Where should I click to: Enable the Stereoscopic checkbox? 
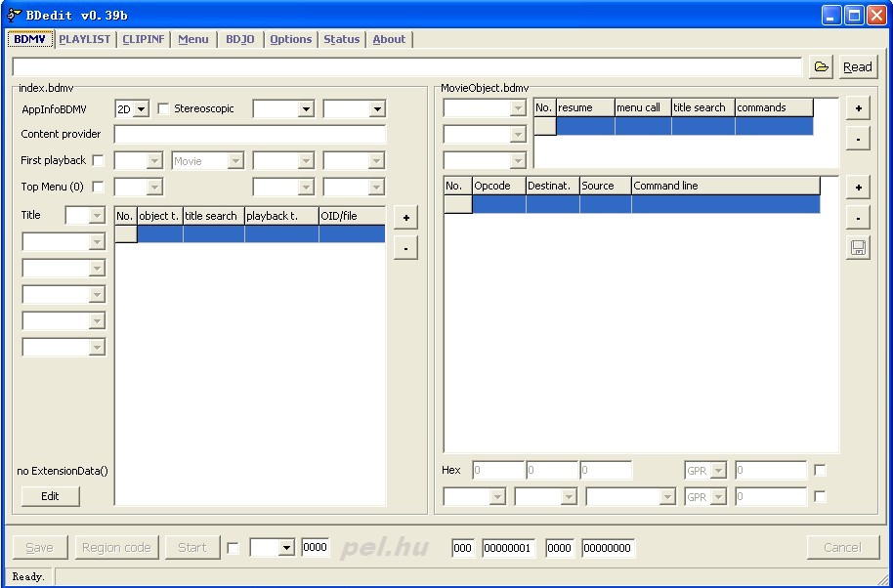[x=164, y=108]
